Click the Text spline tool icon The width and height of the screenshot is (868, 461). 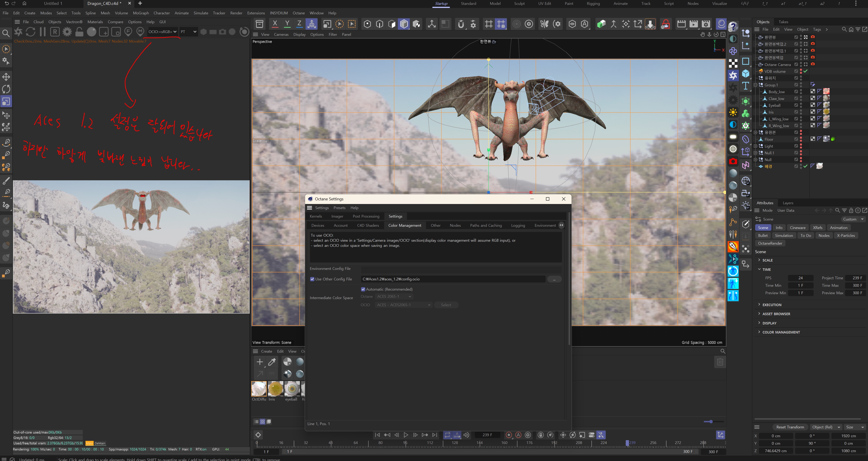point(746,86)
